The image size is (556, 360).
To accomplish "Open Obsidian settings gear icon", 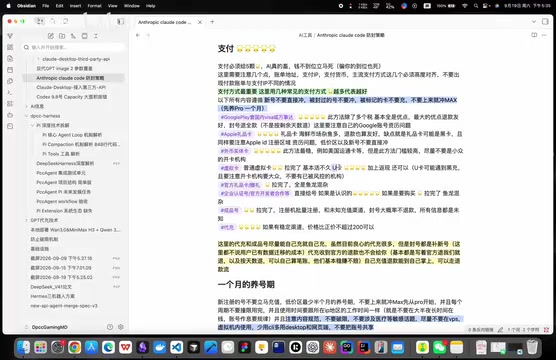I will (121, 327).
